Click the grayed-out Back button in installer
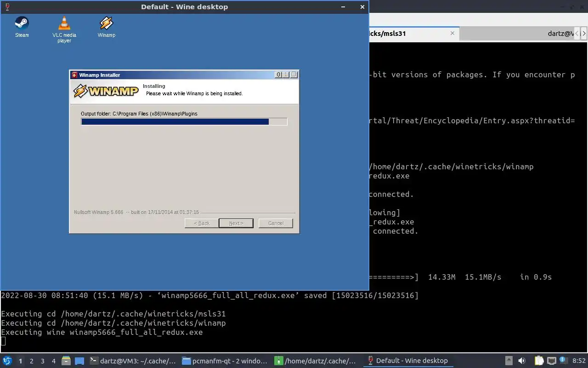This screenshot has height=368, width=588. pos(202,223)
